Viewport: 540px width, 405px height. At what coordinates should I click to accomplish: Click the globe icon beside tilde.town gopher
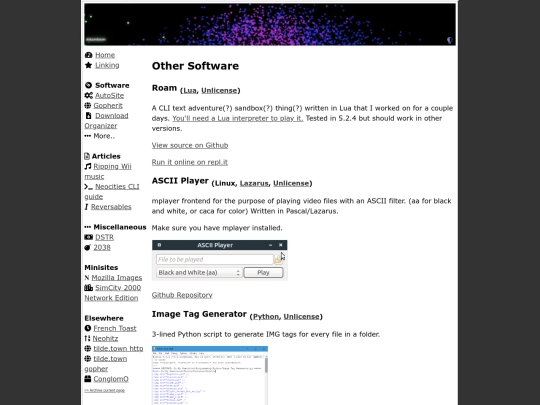point(88,359)
